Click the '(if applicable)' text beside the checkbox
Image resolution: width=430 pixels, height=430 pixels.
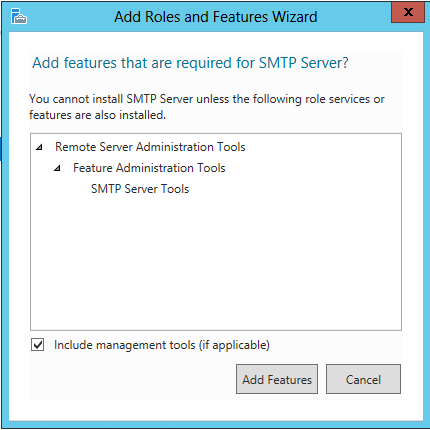pyautogui.click(x=234, y=345)
